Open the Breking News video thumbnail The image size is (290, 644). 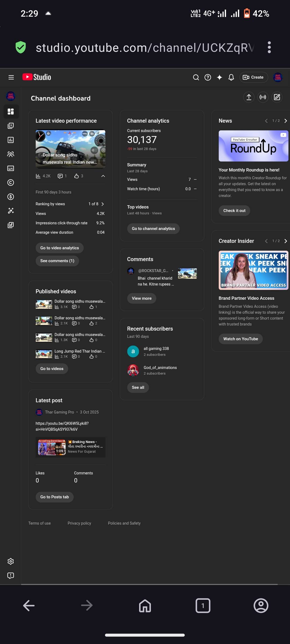tap(52, 447)
